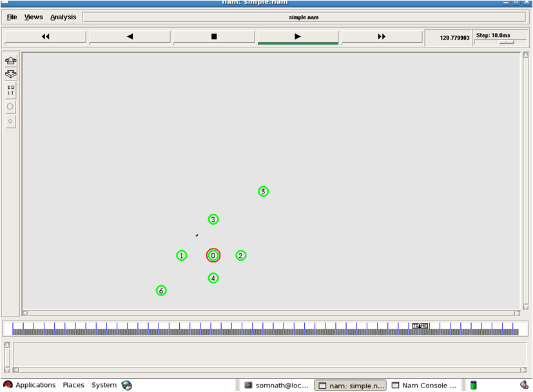
Task: Click the zoom in tool icon
Action: [x=10, y=61]
